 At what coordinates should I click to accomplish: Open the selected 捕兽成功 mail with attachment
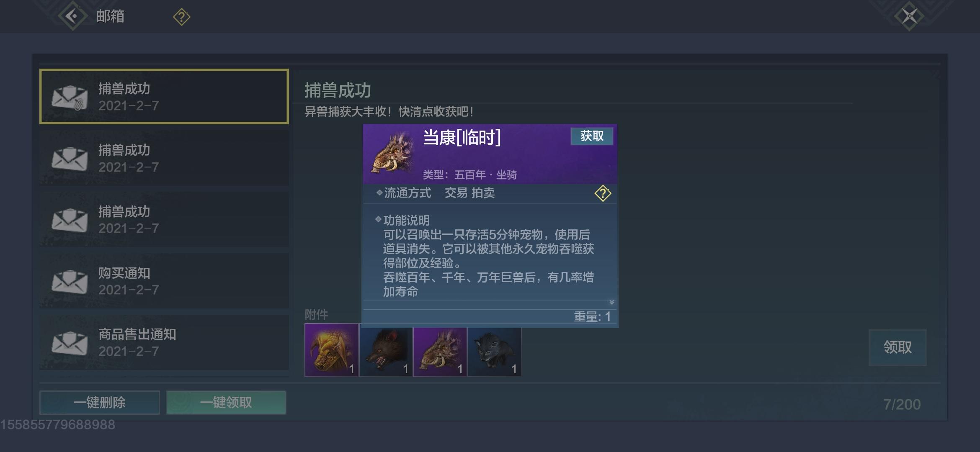pos(164,97)
